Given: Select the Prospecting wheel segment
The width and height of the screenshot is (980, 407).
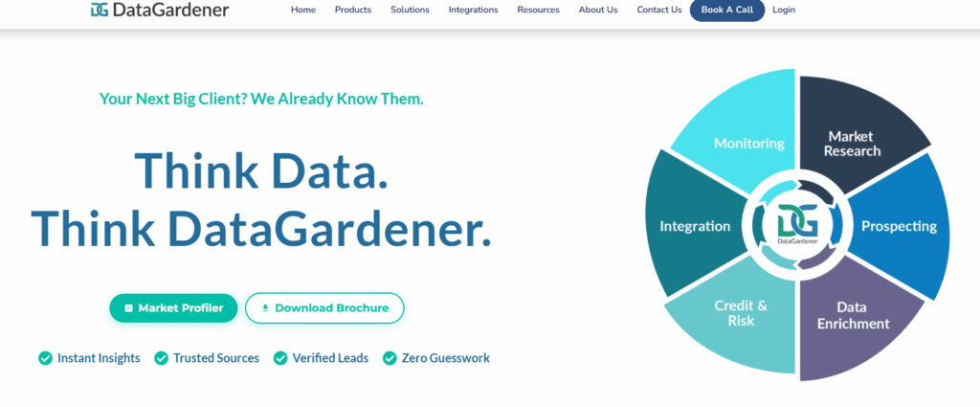Looking at the screenshot, I should click(x=899, y=226).
